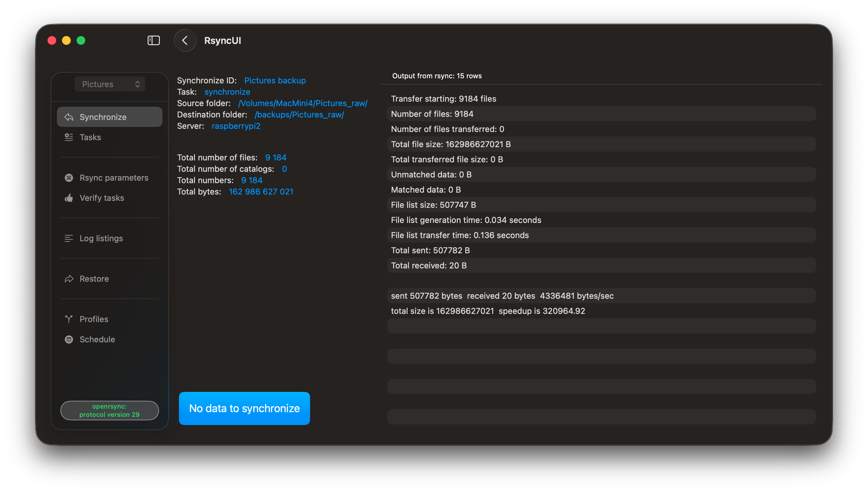
Task: Click the Tasks list icon
Action: (69, 137)
